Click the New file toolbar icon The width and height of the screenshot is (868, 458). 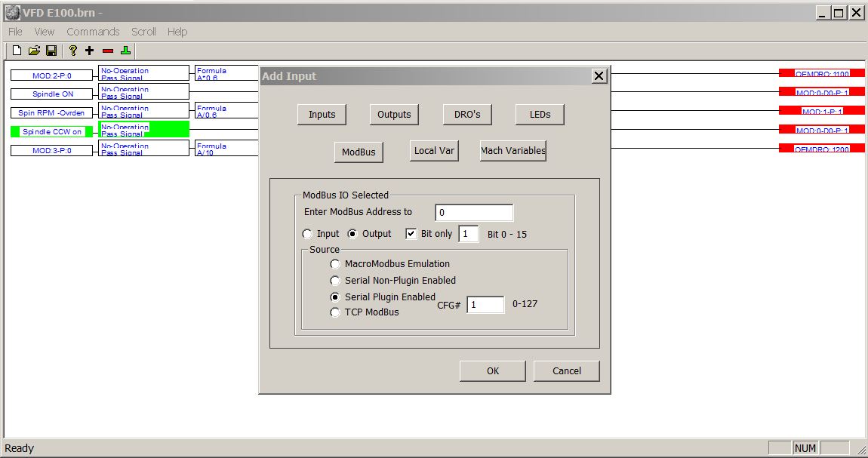pyautogui.click(x=17, y=51)
